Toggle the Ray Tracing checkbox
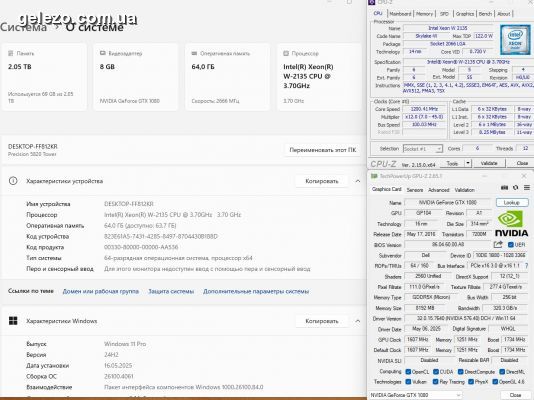The image size is (534, 400). coord(435,382)
